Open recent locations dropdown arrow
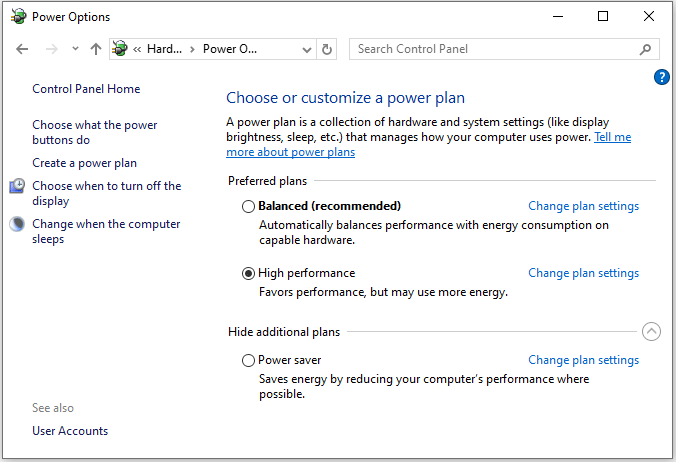Image resolution: width=676 pixels, height=462 pixels. click(76, 49)
